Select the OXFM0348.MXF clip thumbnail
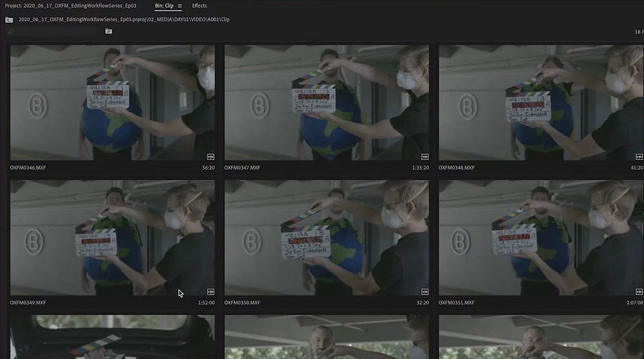The height and width of the screenshot is (359, 644). click(541, 102)
